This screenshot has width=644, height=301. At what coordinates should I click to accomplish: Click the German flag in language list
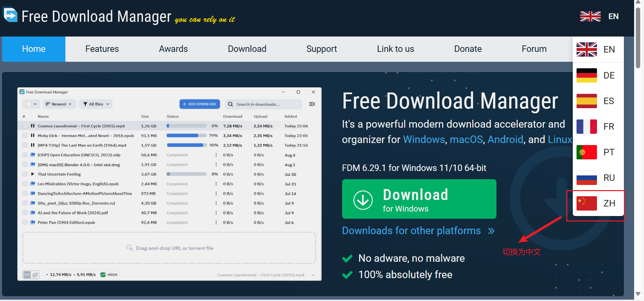coord(587,75)
